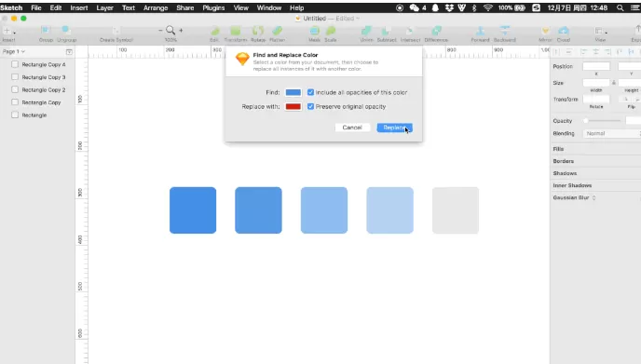Pick the red Replace with color swatch

[293, 107]
